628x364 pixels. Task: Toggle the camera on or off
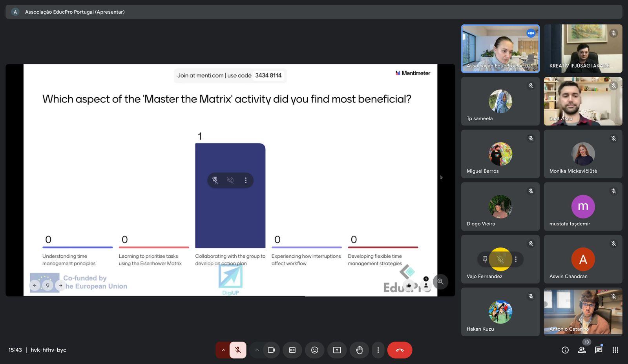(271, 350)
